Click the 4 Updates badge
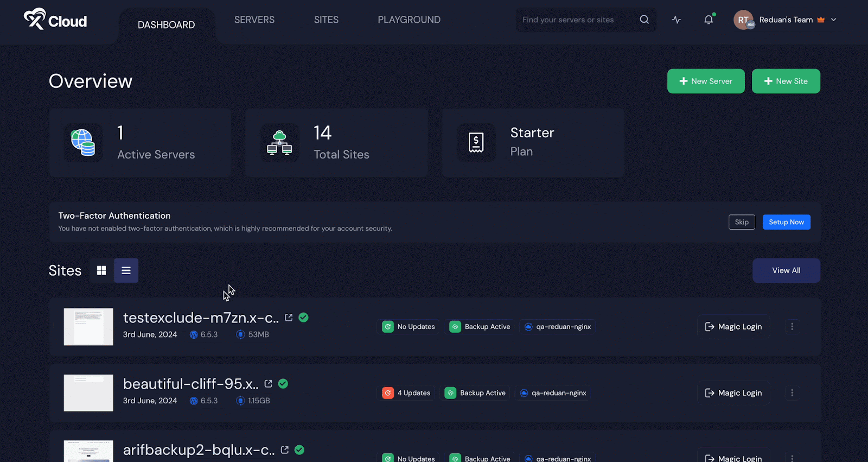This screenshot has width=868, height=462. point(407,393)
